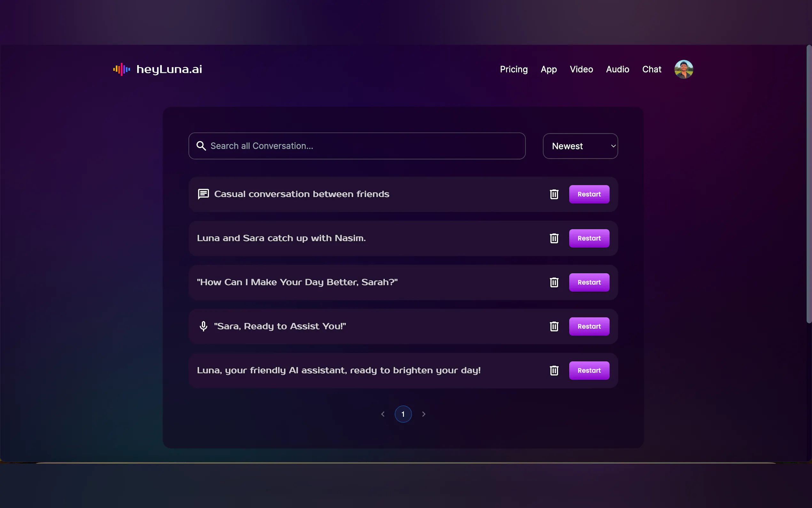Delete "How Can I Make Your Day Better" conversation
Viewport: 812px width, 508px height.
pyautogui.click(x=554, y=282)
